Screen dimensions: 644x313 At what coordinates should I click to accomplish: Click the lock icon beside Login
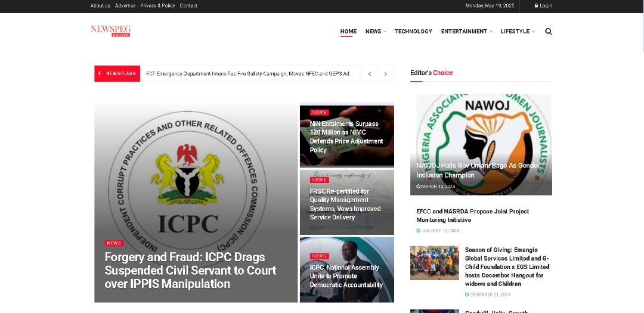[536, 6]
